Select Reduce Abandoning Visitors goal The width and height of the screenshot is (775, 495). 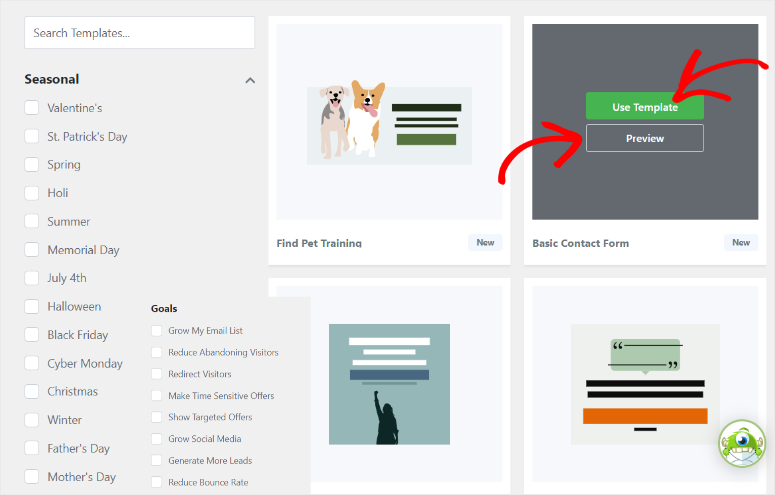tap(156, 353)
